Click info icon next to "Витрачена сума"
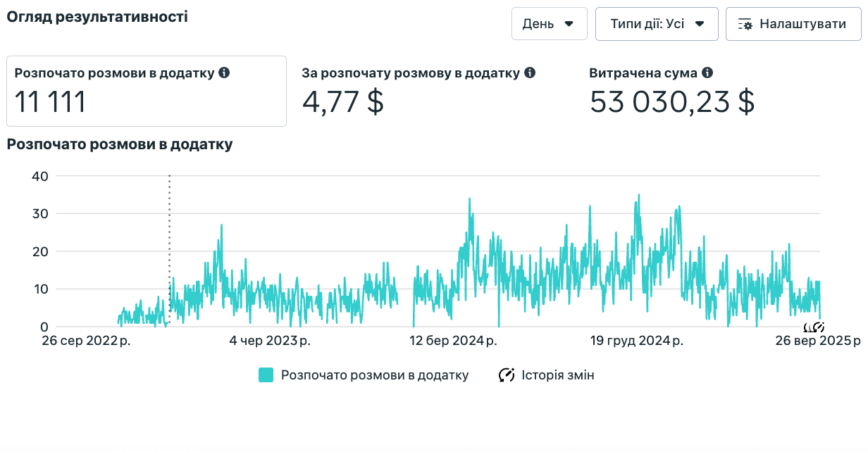The height and width of the screenshot is (452, 868). (x=707, y=73)
